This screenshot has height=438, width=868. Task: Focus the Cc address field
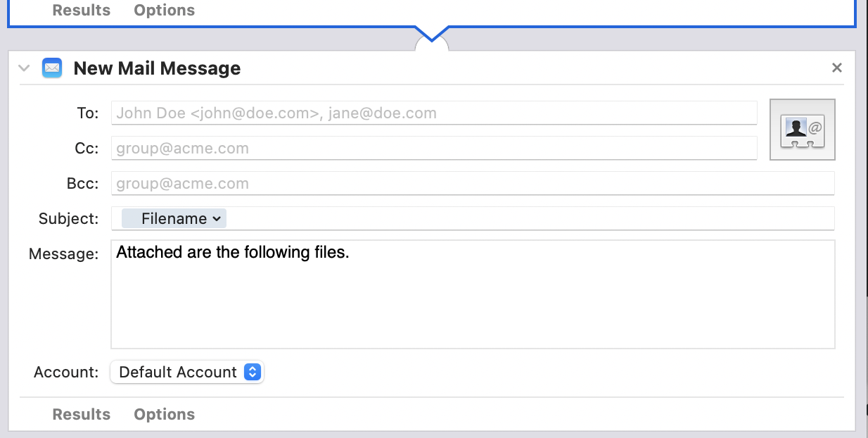tap(433, 149)
